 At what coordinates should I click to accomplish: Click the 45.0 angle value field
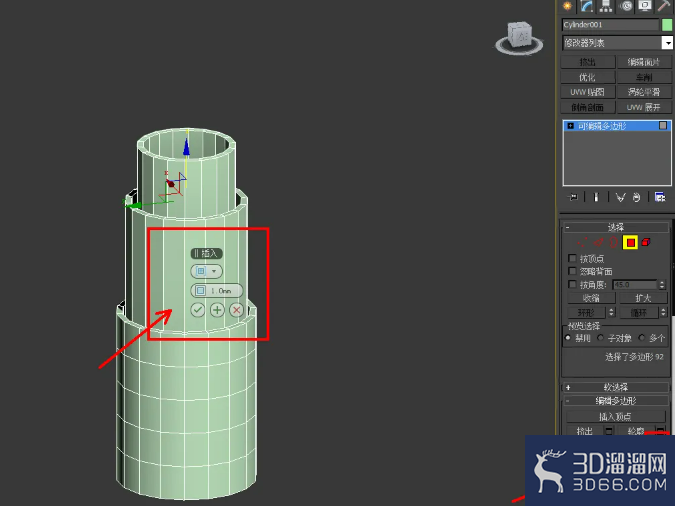(x=635, y=285)
